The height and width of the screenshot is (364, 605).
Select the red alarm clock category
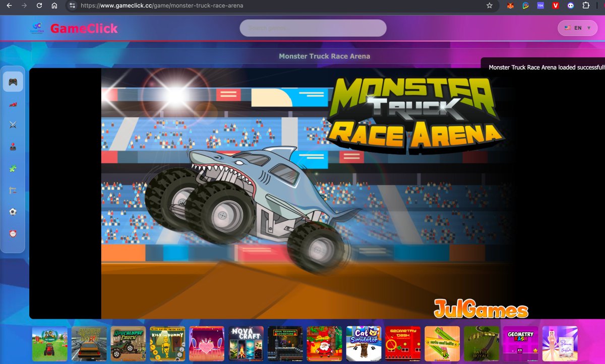(x=13, y=233)
